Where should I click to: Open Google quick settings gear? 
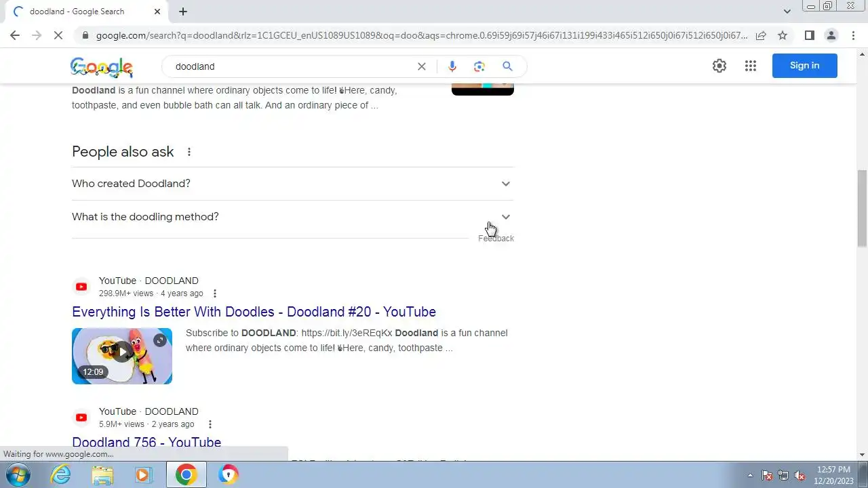[719, 66]
